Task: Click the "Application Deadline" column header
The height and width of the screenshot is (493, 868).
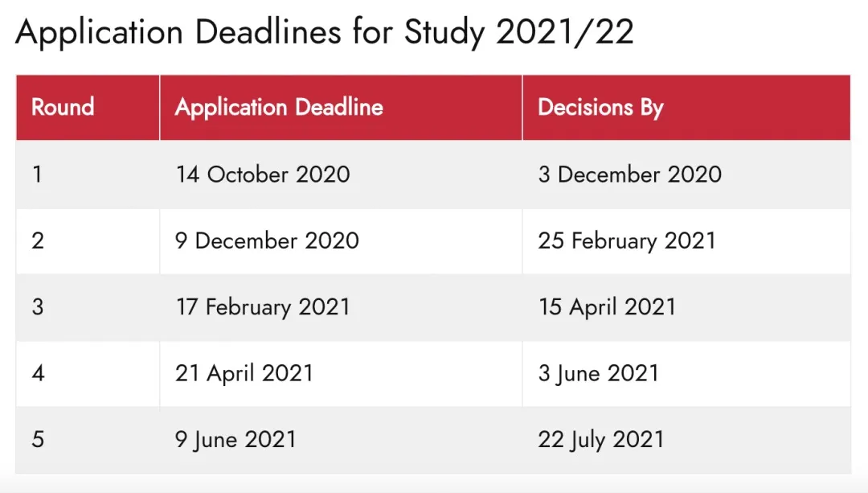Action: [279, 107]
